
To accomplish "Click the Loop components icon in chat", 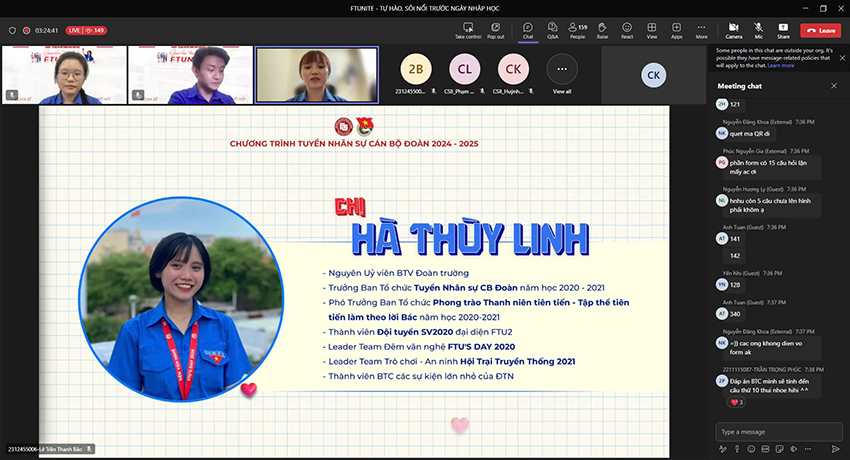I will tap(794, 449).
